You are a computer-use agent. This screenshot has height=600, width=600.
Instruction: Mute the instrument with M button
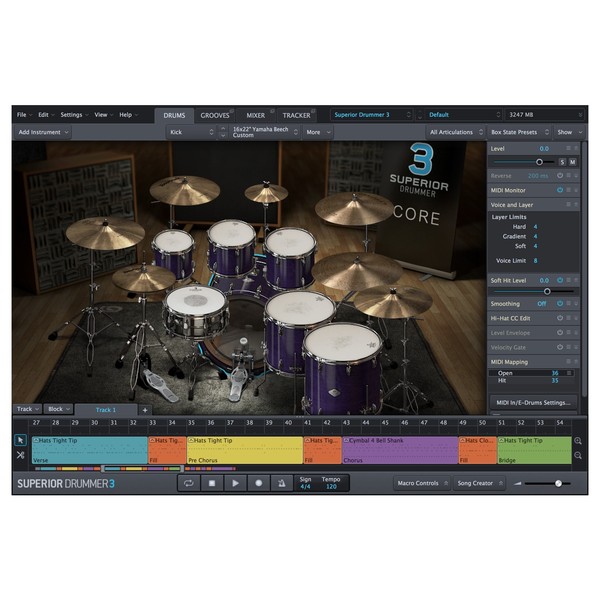(x=572, y=162)
